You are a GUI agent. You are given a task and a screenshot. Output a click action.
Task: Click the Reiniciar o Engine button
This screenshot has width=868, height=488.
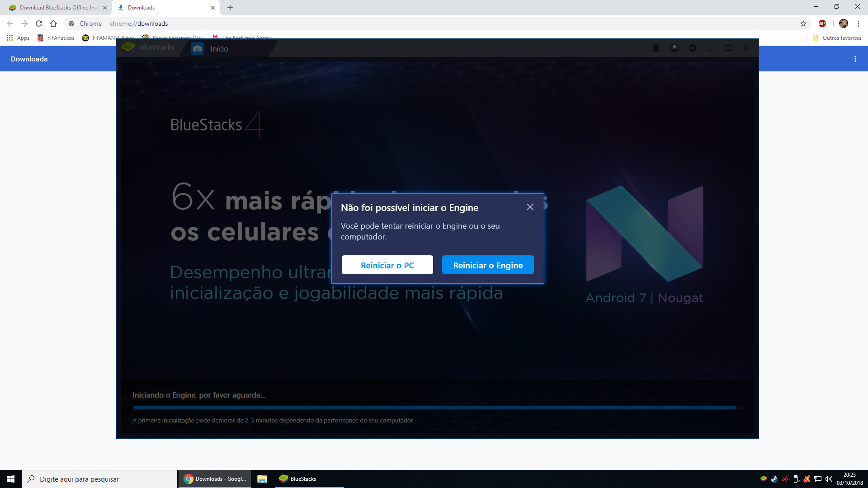click(x=488, y=265)
